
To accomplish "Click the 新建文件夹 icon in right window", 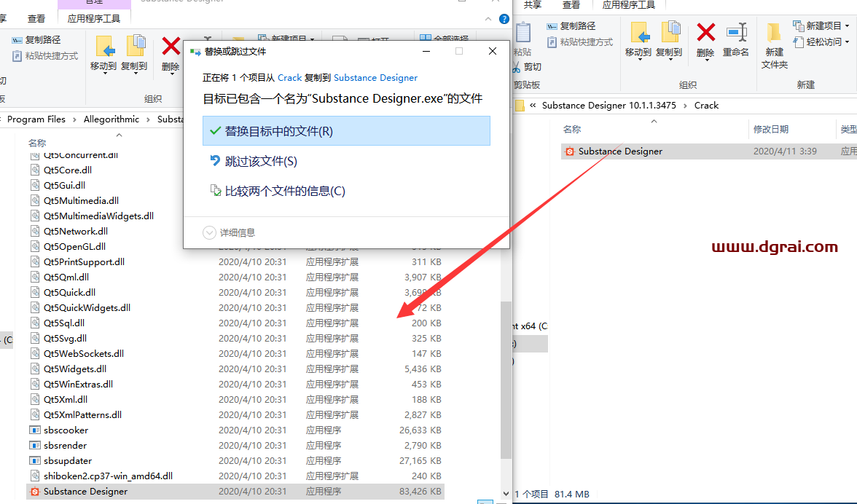I will click(774, 33).
